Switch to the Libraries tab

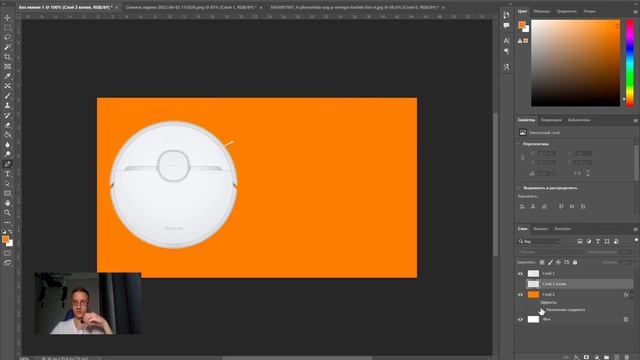[x=579, y=120]
